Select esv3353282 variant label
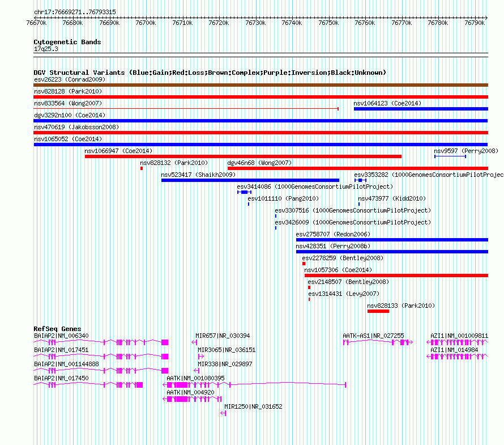 tap(429, 175)
